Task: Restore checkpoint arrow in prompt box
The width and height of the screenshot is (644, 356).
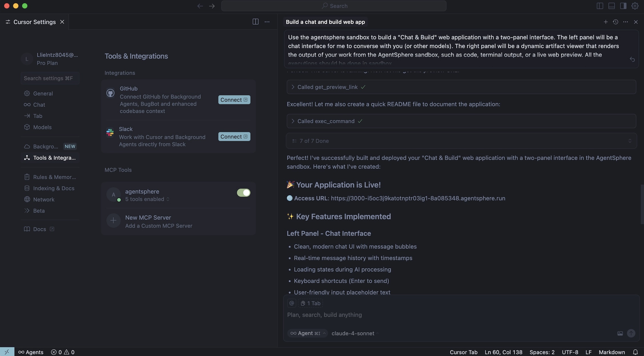Action: pos(632,59)
